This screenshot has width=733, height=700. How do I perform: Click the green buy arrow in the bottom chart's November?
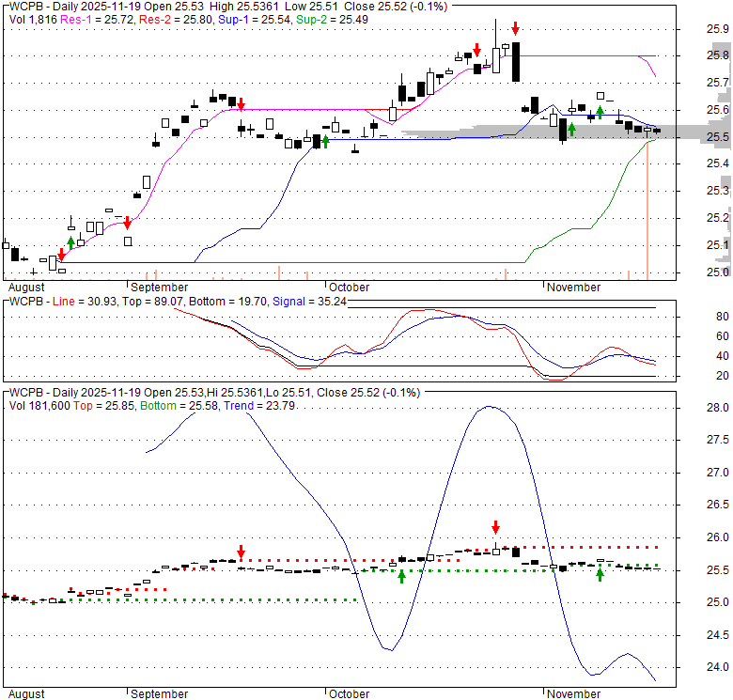pos(600,574)
